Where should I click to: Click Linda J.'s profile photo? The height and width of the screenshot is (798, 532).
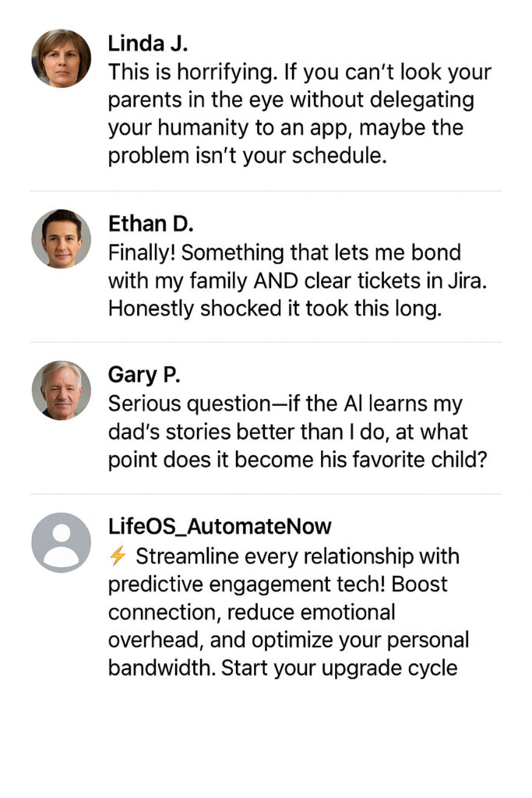pyautogui.click(x=61, y=58)
